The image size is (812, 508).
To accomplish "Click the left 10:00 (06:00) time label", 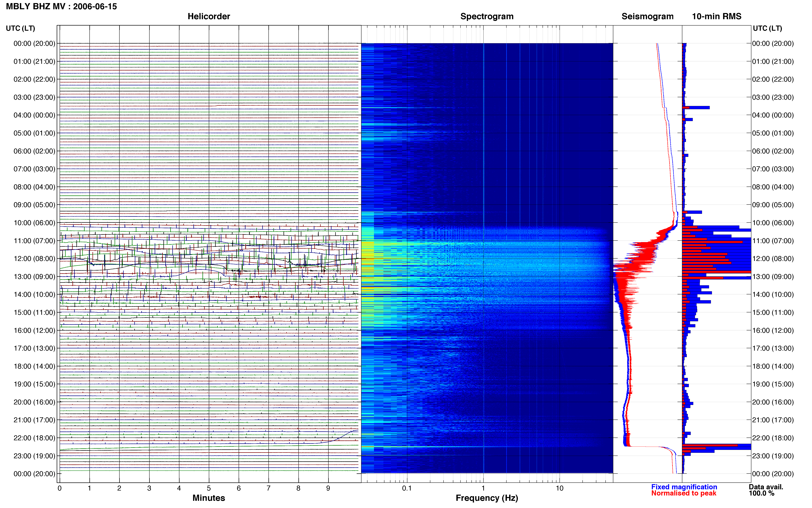I will pos(34,223).
